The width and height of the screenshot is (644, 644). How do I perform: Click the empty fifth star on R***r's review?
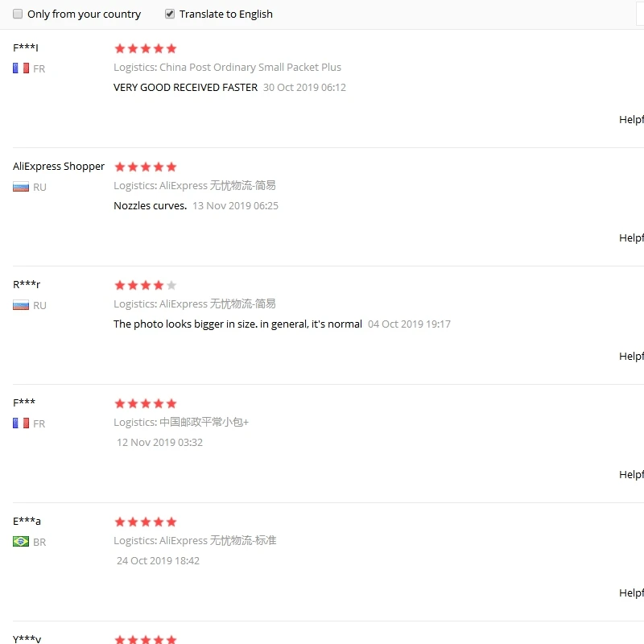[x=171, y=285]
